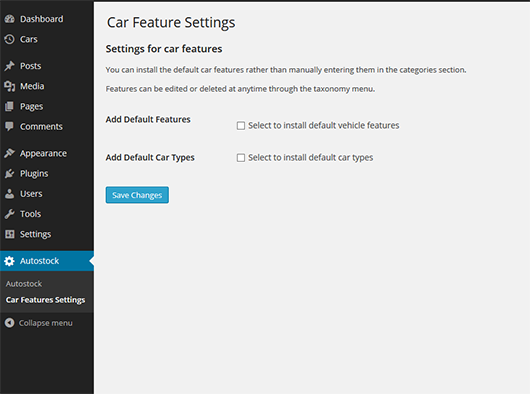
Task: Open Car Features Settings submenu item
Action: [x=45, y=300]
